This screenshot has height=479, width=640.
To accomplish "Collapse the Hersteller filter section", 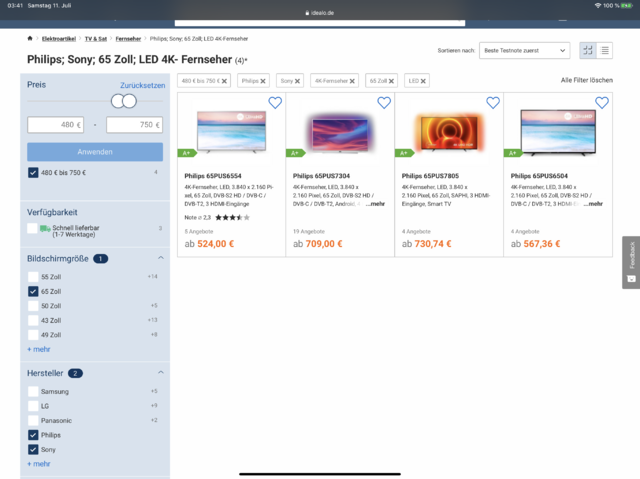I will click(x=161, y=373).
